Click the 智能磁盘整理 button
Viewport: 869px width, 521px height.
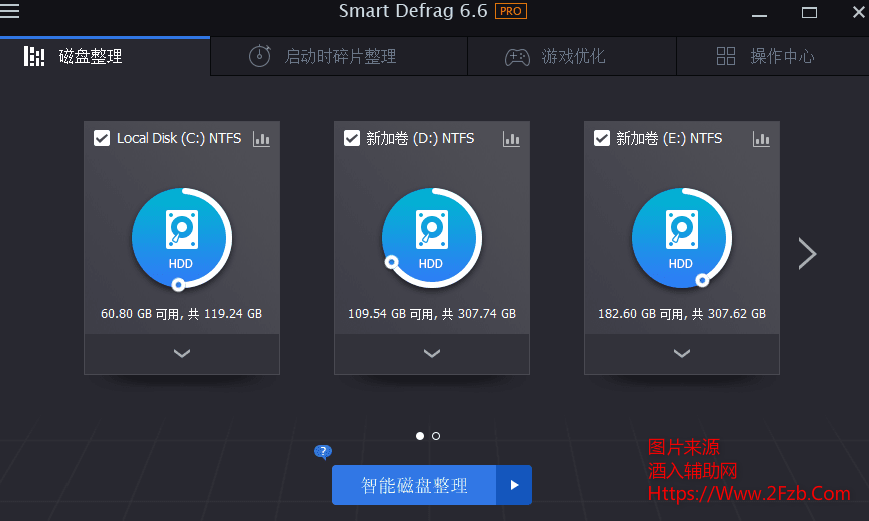[x=414, y=485]
